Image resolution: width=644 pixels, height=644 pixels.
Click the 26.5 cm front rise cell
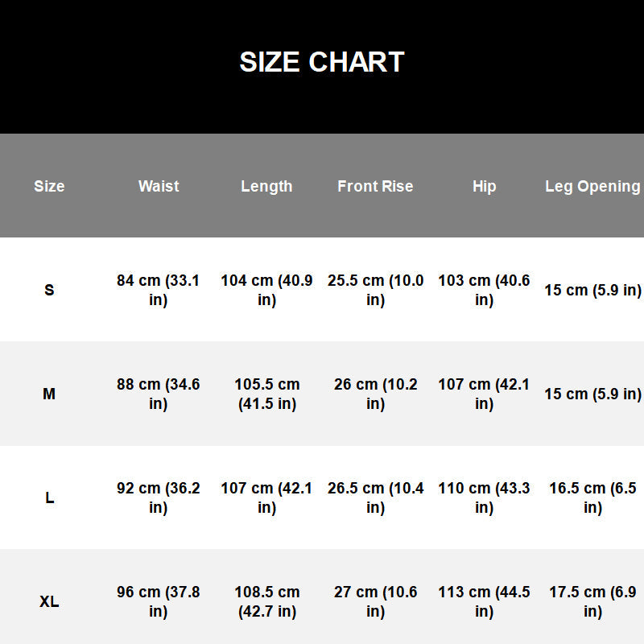click(x=375, y=497)
